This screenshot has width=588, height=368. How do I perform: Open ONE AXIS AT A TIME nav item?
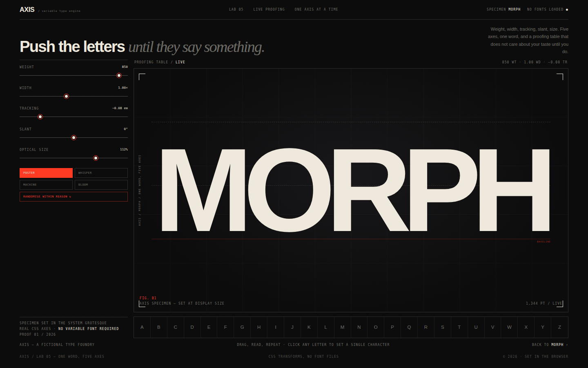pos(316,9)
